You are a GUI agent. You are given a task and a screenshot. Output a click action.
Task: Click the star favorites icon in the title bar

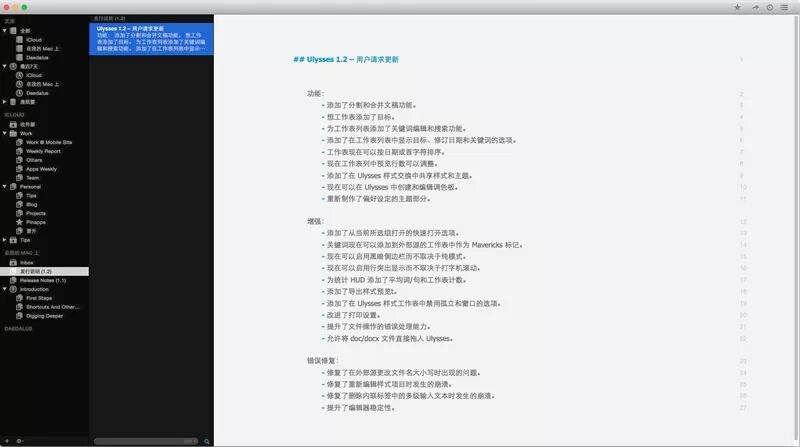(737, 7)
